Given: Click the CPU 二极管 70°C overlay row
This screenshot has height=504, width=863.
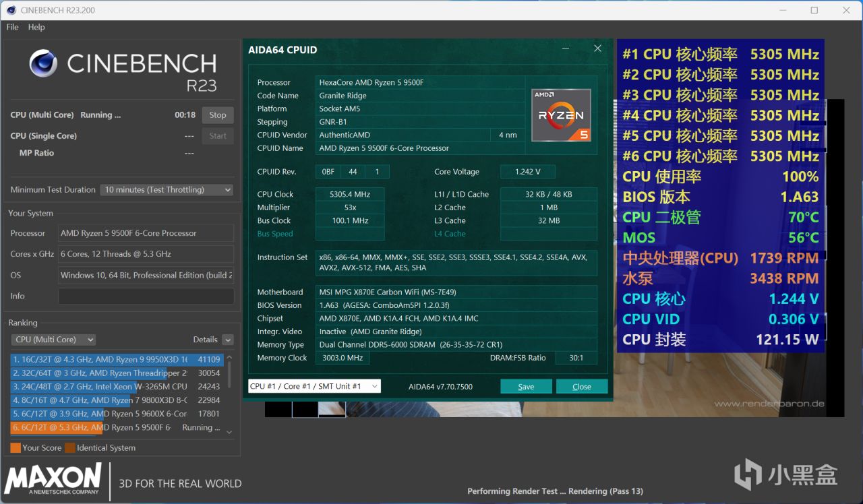Looking at the screenshot, I should click(721, 217).
